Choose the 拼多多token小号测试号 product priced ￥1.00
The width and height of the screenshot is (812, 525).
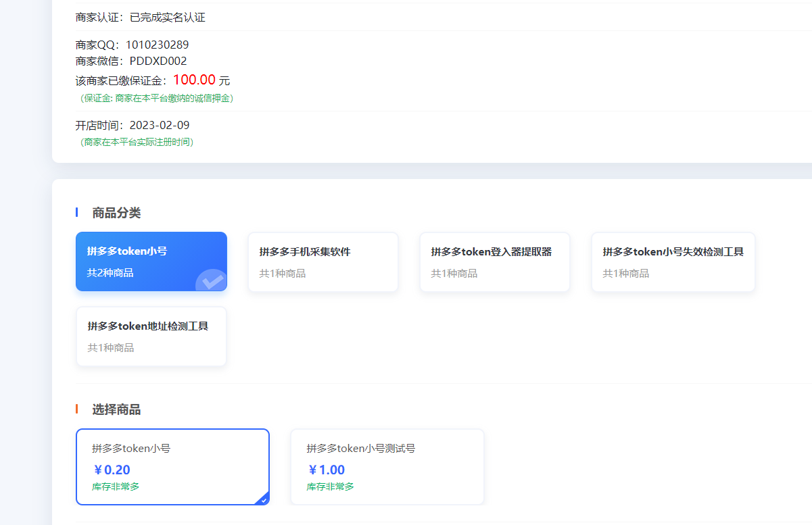pyautogui.click(x=387, y=467)
